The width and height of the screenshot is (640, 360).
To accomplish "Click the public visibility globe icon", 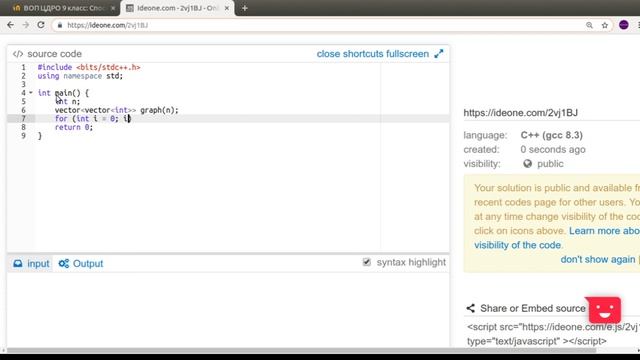I will [x=527, y=164].
